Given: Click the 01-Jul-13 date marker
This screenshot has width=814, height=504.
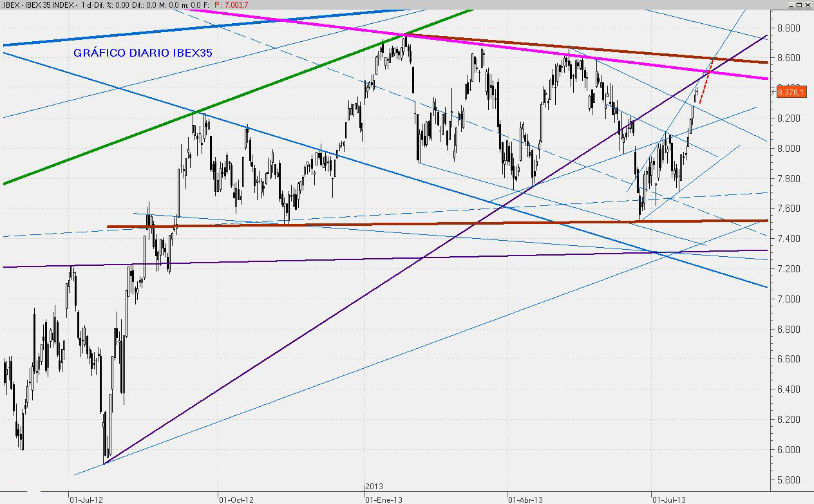Looking at the screenshot, I should [668, 499].
